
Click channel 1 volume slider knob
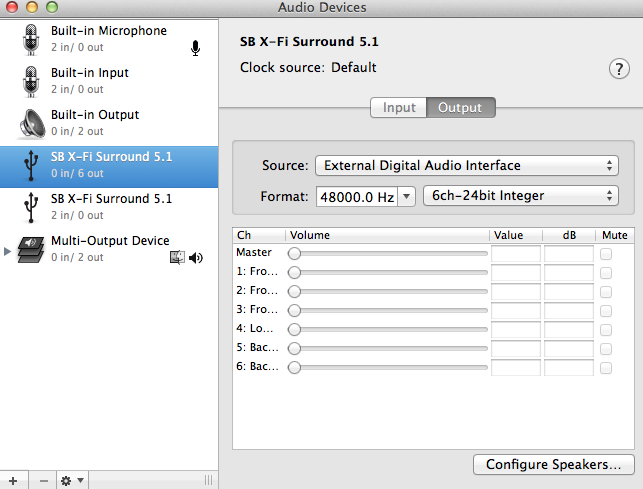pos(294,272)
